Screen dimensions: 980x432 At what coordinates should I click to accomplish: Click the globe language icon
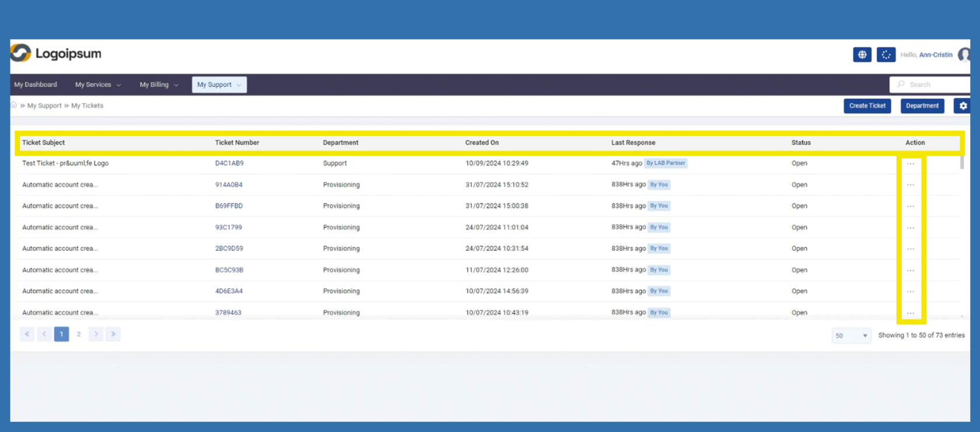[862, 55]
